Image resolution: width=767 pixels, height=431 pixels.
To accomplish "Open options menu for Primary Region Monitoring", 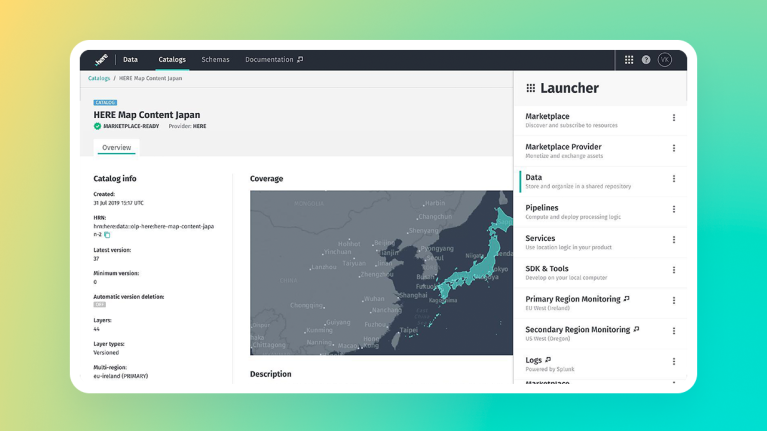I will [674, 300].
